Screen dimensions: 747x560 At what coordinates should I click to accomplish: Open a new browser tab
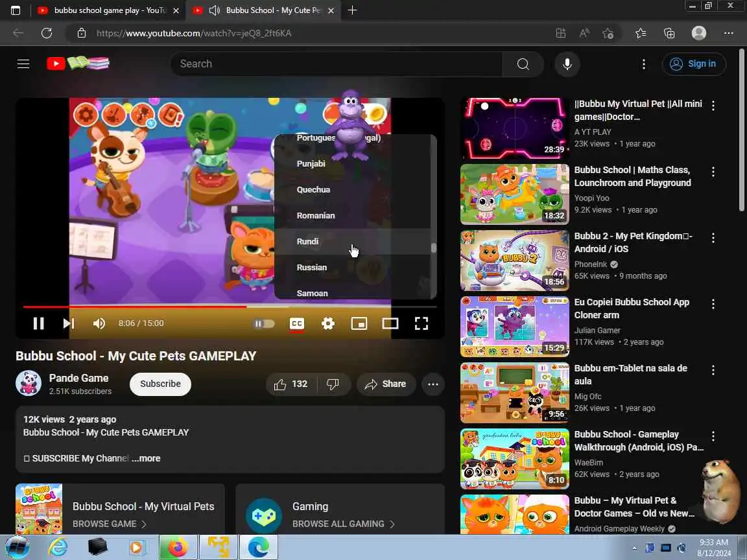tap(352, 10)
